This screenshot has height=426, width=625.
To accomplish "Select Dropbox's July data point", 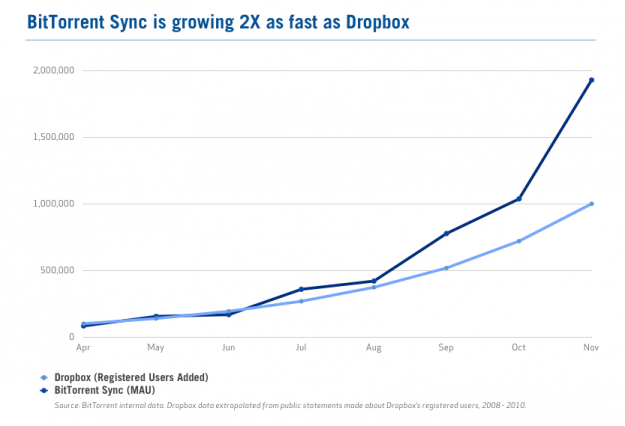I will pos(301,301).
